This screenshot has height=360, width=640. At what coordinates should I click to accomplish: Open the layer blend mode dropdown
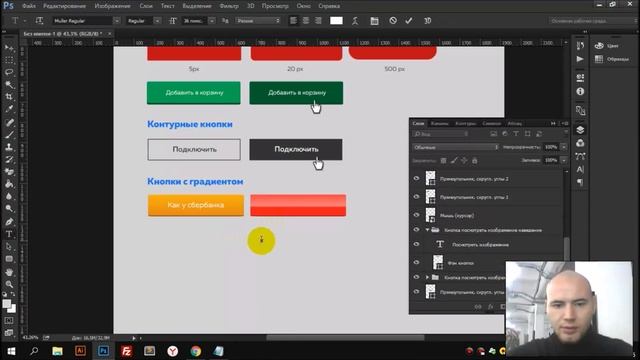tap(456, 147)
